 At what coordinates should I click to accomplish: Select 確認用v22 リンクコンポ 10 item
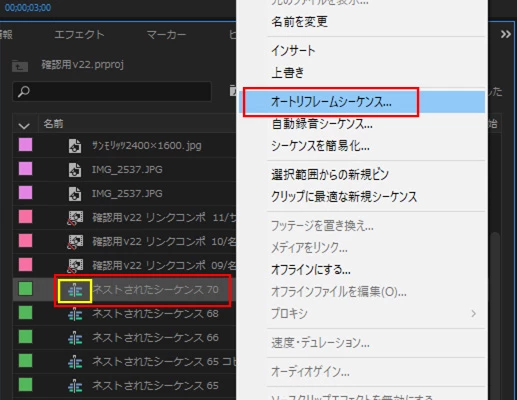(164, 242)
